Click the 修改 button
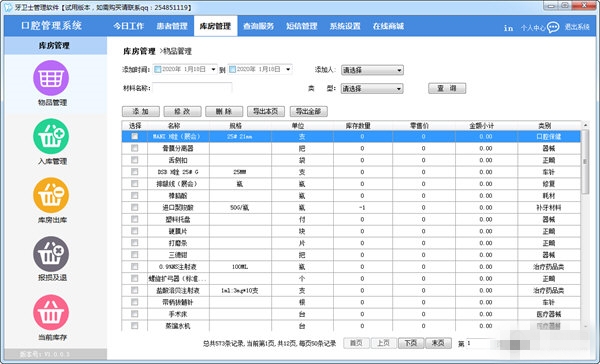 point(183,111)
